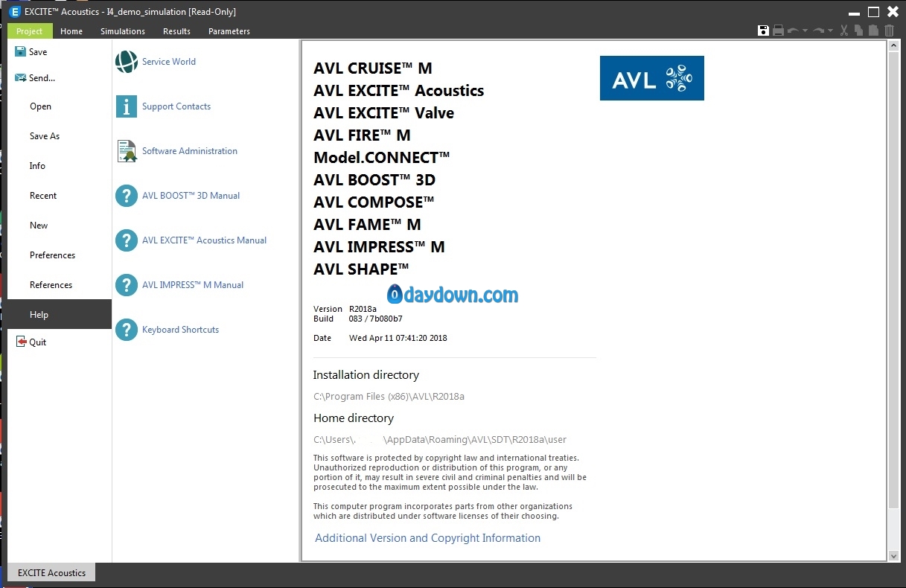Click the envelope icon beside Send...

tap(20, 78)
